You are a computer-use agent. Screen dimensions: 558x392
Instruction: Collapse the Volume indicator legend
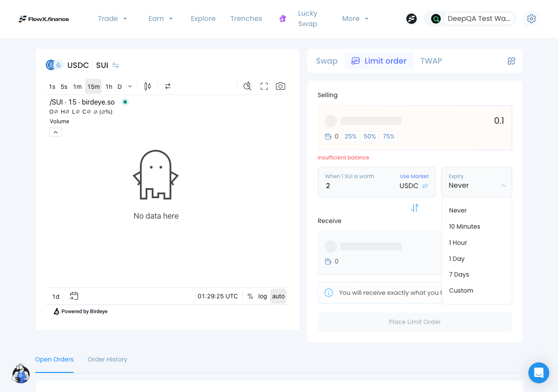[x=55, y=132]
